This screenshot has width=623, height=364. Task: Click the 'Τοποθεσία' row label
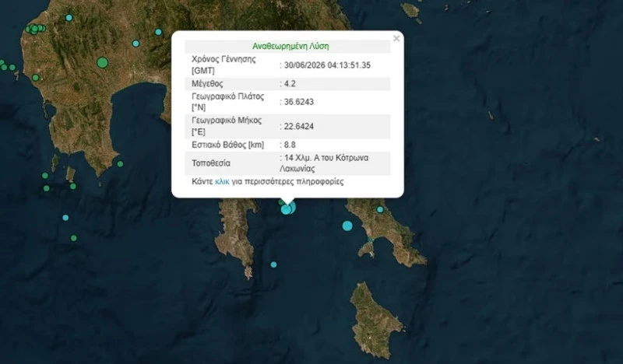tap(211, 163)
